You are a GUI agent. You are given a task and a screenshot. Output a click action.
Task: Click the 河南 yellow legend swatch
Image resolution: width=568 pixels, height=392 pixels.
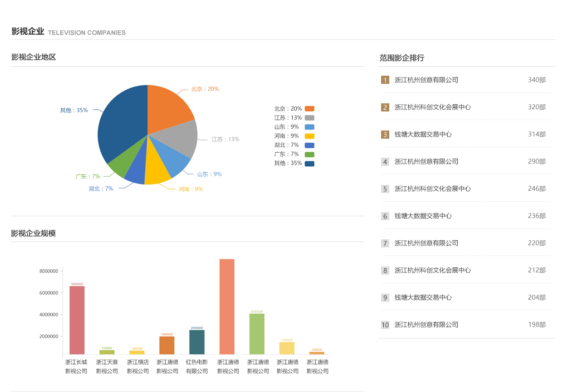(x=309, y=136)
